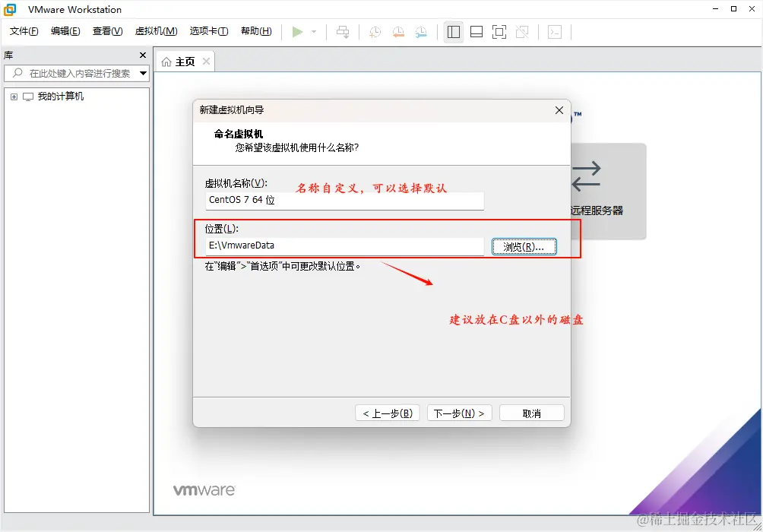Close the 主页 tab

pyautogui.click(x=206, y=62)
